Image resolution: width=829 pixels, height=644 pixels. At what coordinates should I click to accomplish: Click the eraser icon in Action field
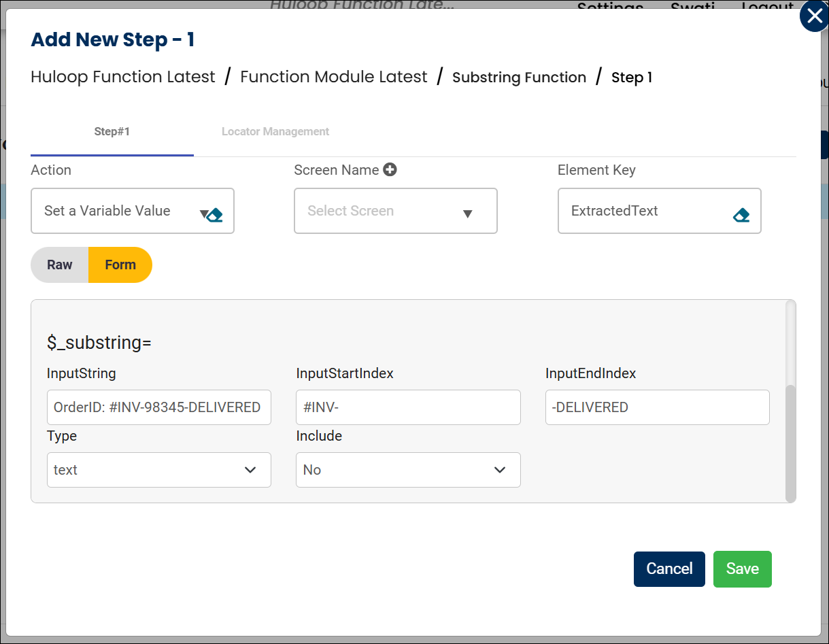coord(216,216)
